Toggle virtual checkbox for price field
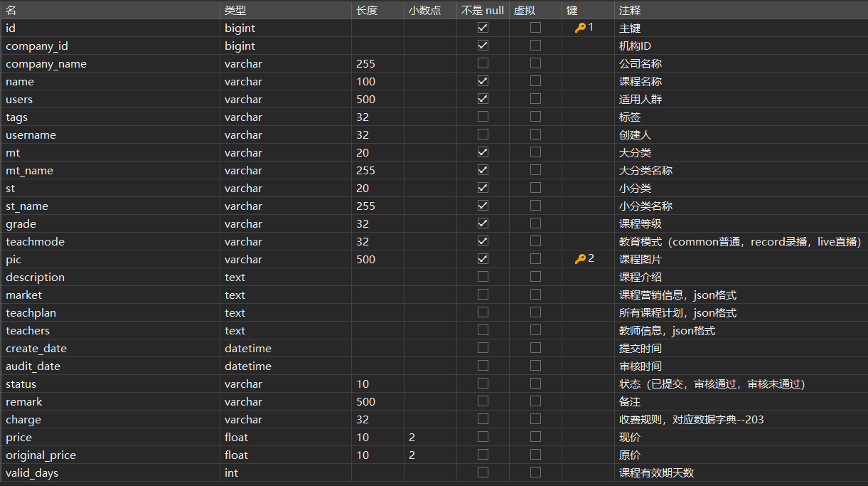Viewport: 868px width, 486px height. click(535, 437)
